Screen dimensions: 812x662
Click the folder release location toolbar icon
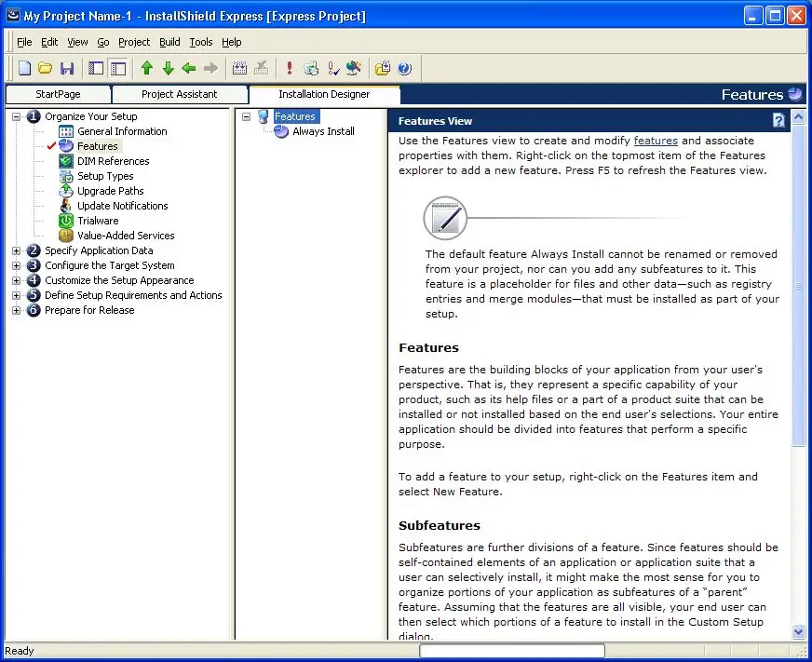(383, 68)
